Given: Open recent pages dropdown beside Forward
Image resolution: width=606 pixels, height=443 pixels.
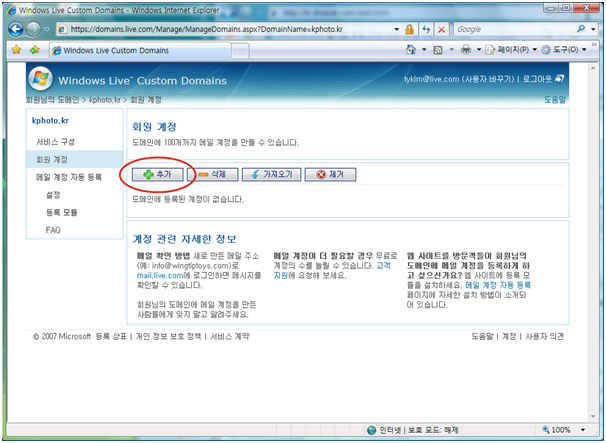Looking at the screenshot, I should click(47, 29).
